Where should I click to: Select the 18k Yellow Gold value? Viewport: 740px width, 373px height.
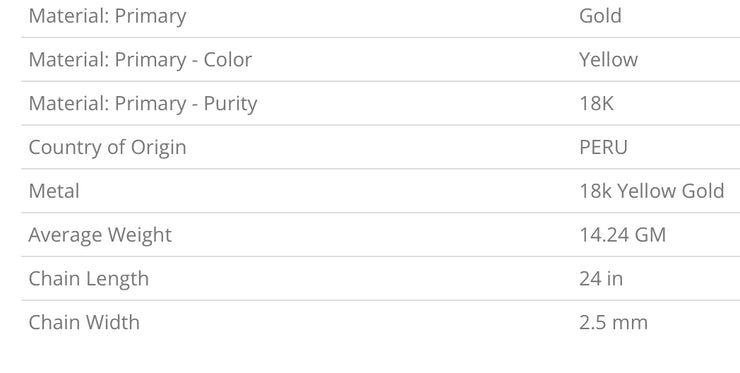click(x=652, y=191)
